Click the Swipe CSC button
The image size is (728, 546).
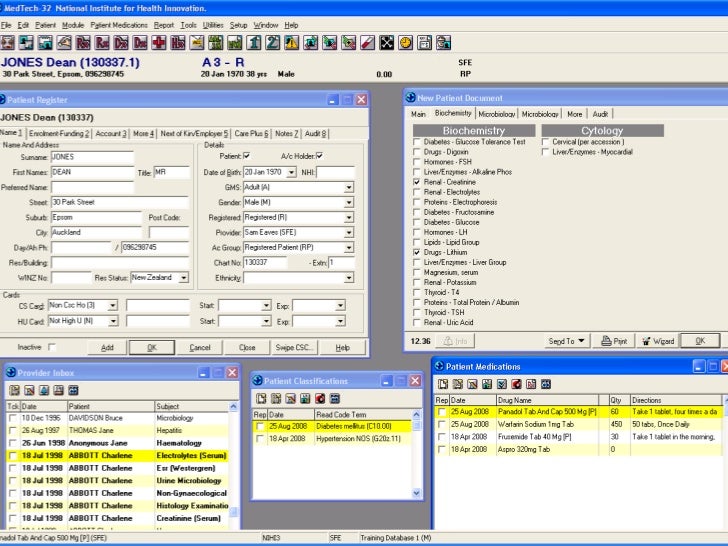[x=294, y=347]
